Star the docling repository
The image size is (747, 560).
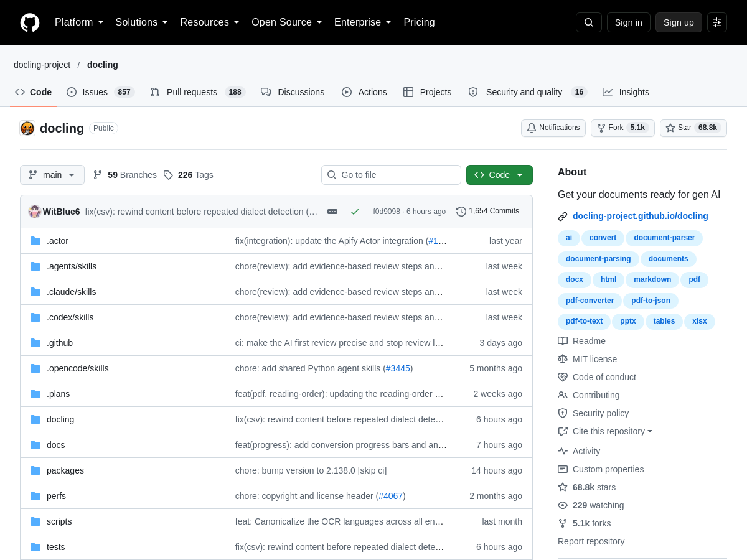tap(693, 128)
